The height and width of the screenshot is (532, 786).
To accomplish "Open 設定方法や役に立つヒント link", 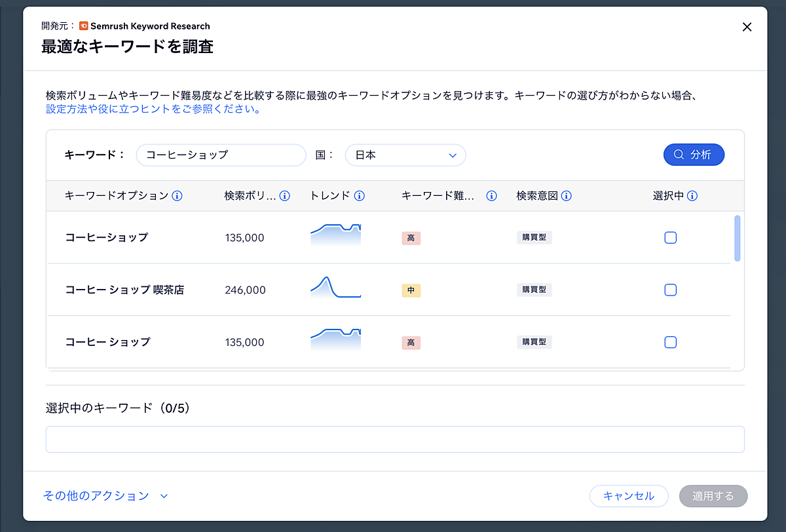I will point(153,109).
